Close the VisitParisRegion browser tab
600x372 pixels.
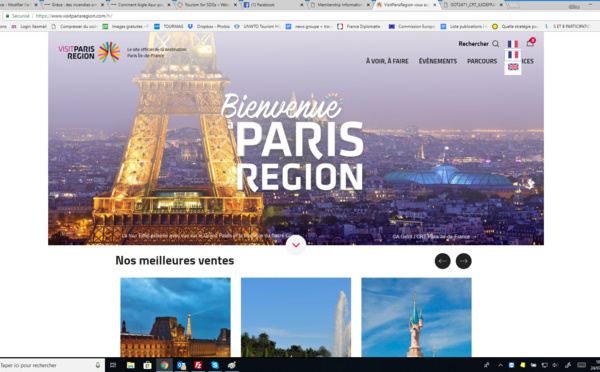[434, 5]
